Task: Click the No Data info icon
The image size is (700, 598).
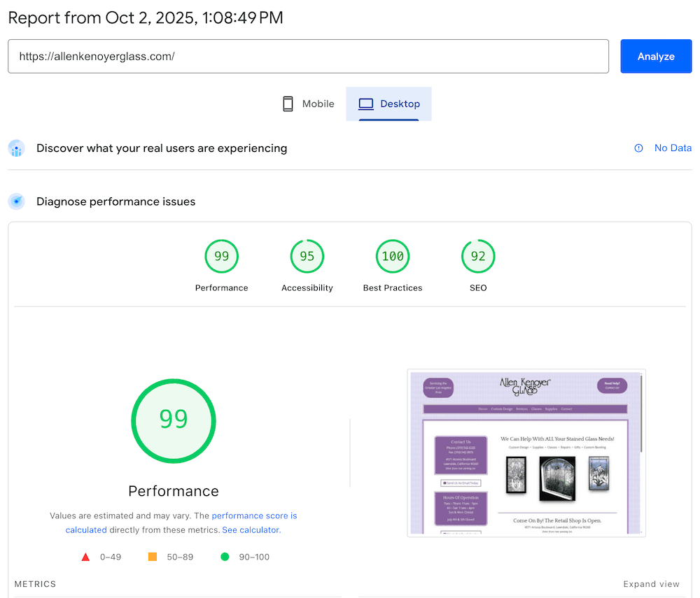Action: (638, 148)
